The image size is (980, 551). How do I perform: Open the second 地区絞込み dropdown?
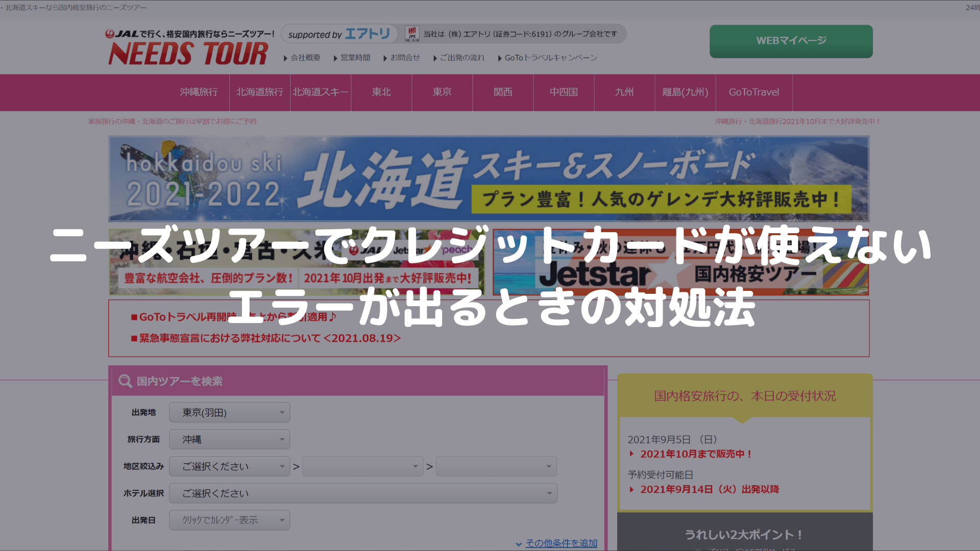pos(363,466)
